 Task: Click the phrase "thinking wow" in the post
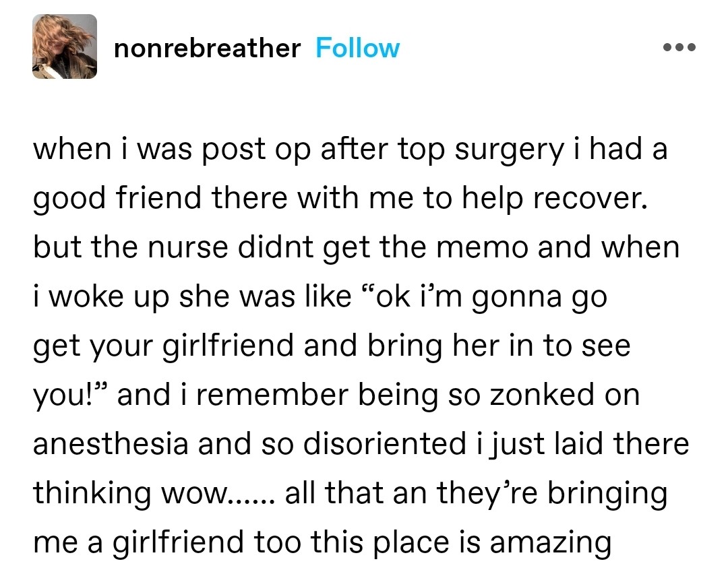pos(131,494)
